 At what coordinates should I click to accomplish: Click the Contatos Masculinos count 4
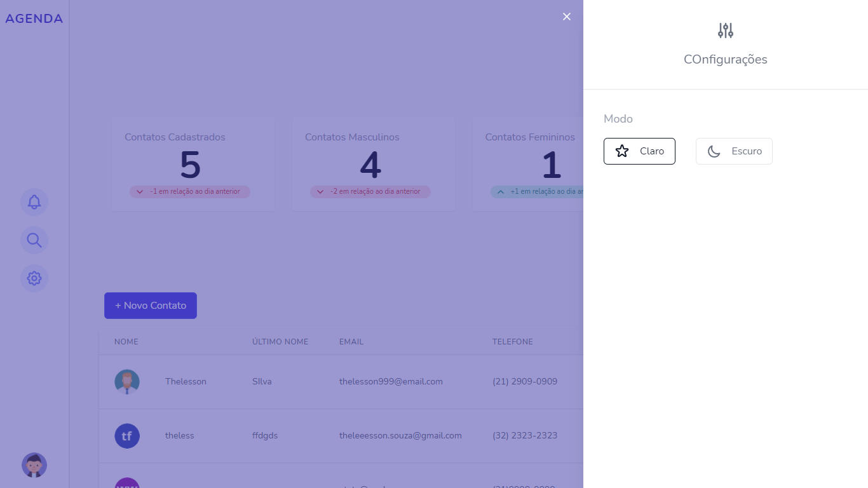(370, 165)
